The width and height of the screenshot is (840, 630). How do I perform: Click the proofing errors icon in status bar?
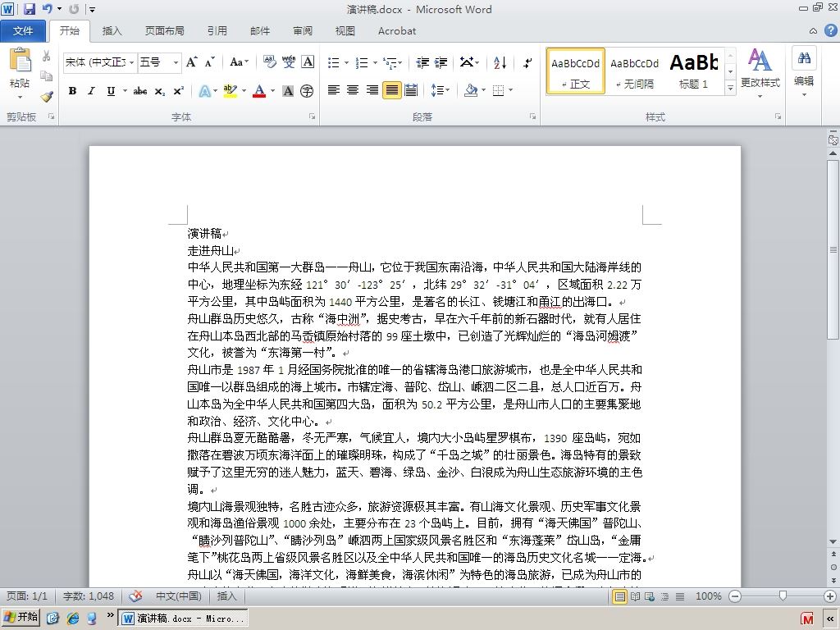click(136, 596)
